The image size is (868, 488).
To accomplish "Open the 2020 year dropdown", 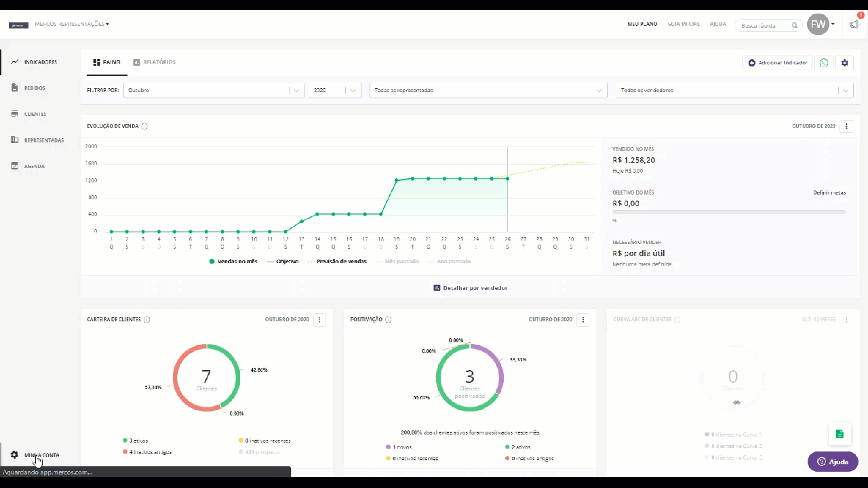I will pyautogui.click(x=334, y=90).
